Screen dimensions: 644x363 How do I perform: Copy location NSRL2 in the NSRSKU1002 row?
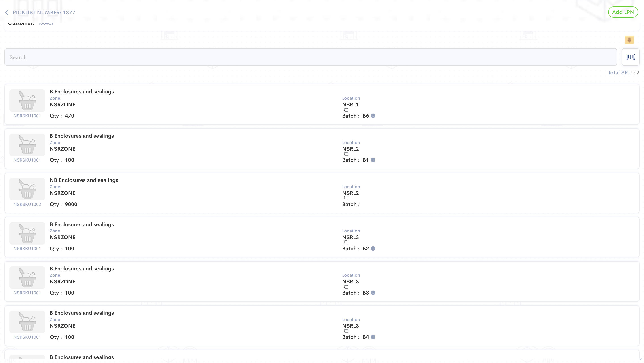(346, 198)
